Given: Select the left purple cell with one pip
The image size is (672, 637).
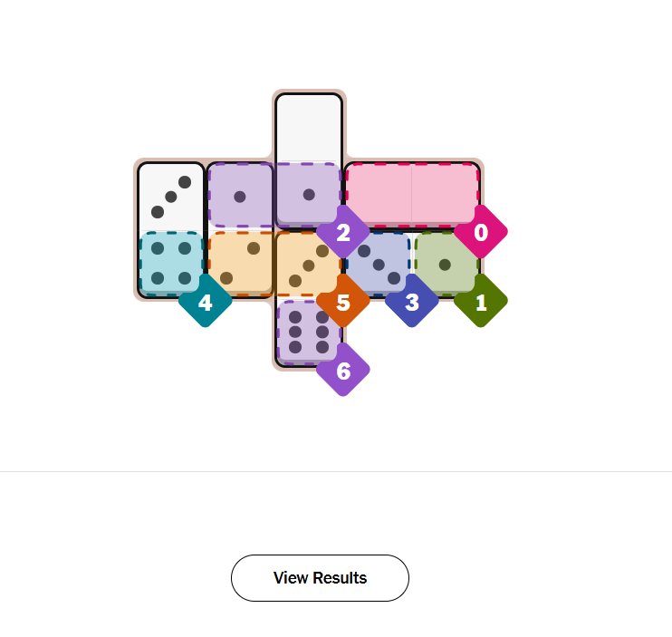Looking at the screenshot, I should [x=240, y=195].
